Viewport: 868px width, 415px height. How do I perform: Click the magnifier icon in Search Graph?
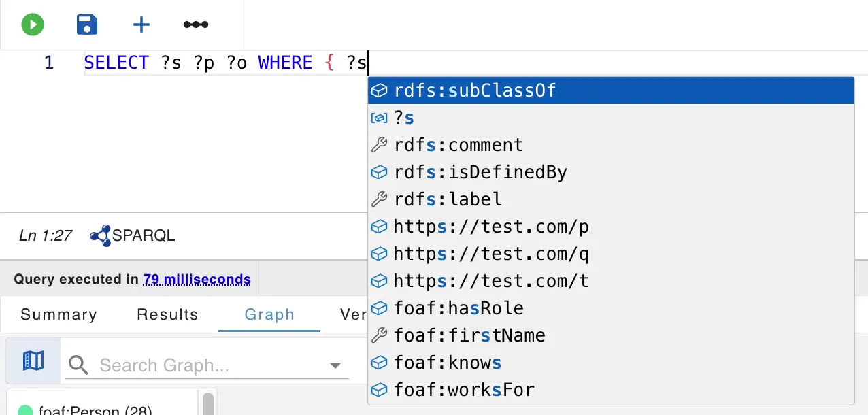[78, 365]
